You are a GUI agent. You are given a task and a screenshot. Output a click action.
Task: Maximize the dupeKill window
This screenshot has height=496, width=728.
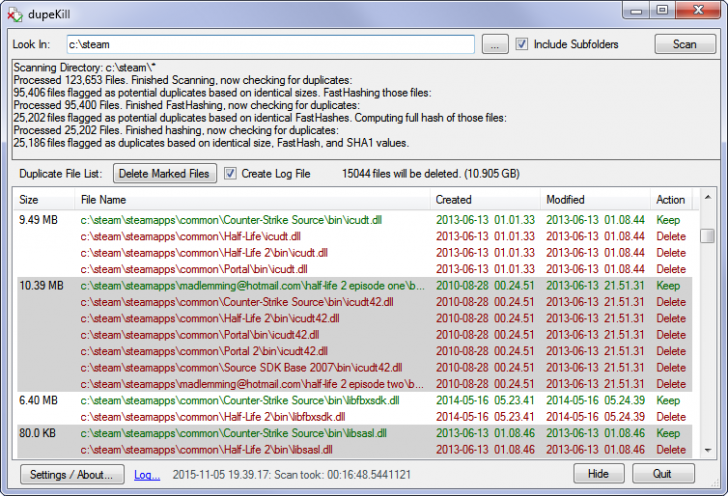[662, 11]
